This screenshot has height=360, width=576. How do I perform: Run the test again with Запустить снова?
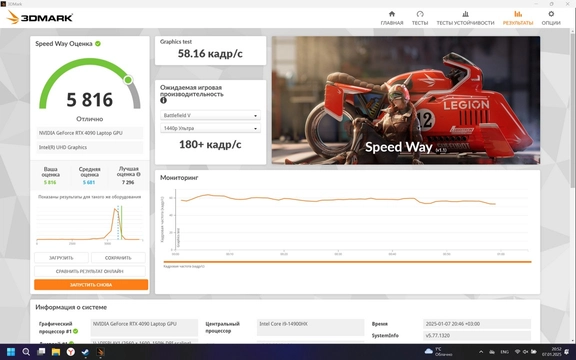[91, 285]
